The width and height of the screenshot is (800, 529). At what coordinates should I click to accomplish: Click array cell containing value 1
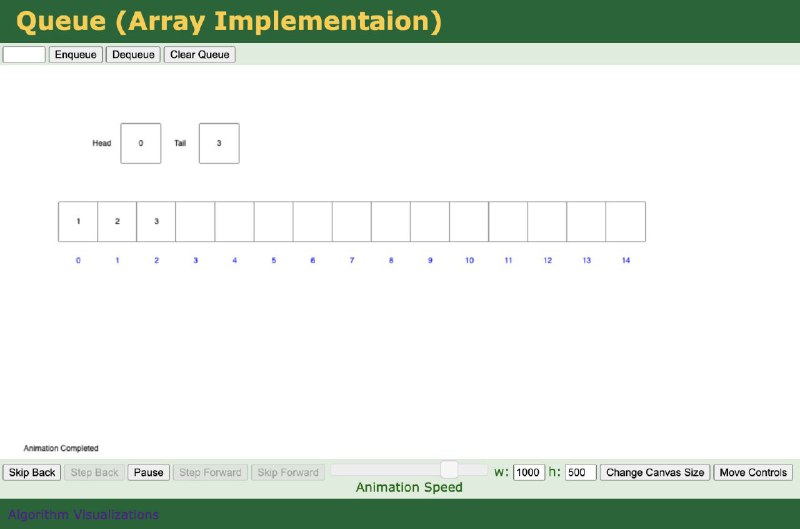click(x=78, y=221)
